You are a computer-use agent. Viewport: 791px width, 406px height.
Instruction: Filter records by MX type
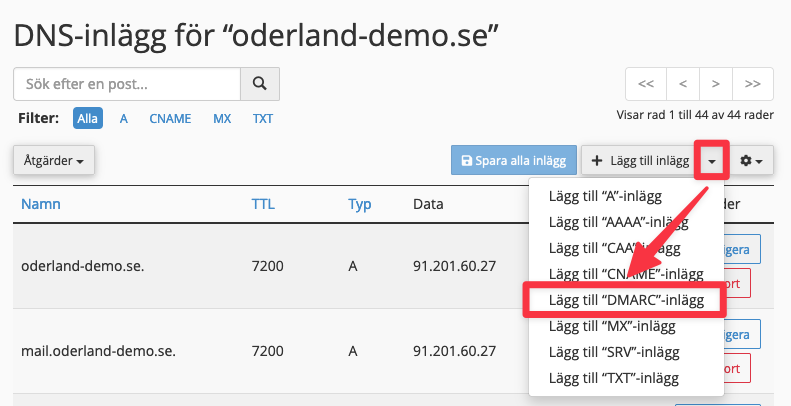[x=222, y=118]
